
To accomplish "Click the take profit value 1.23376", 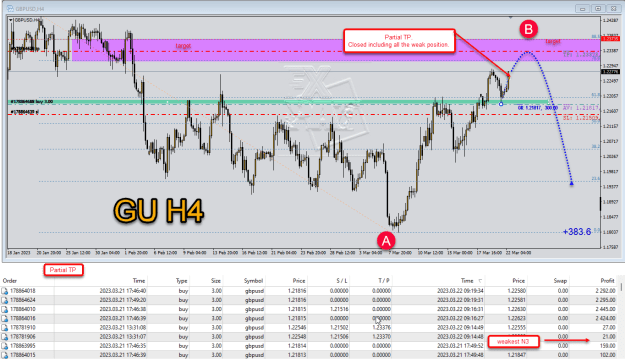I will coord(381,328).
